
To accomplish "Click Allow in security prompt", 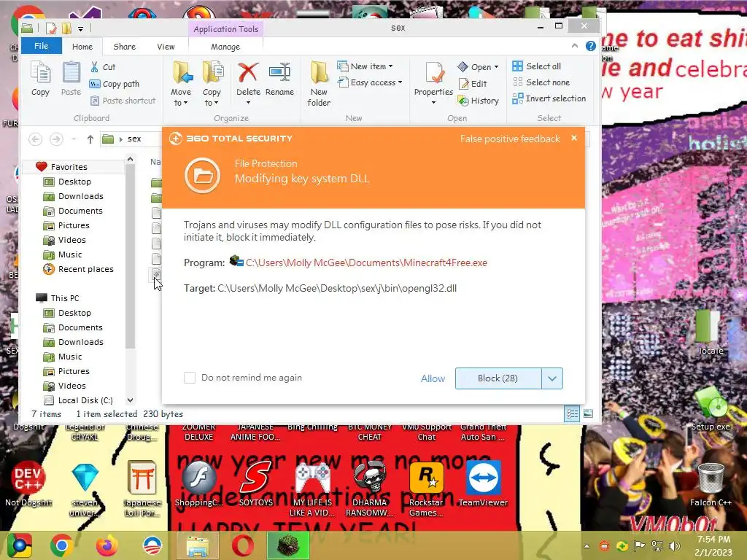I will (x=433, y=378).
